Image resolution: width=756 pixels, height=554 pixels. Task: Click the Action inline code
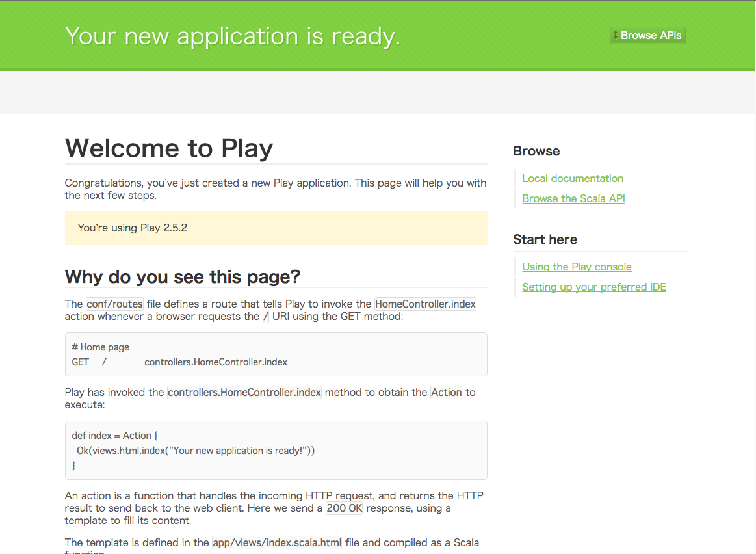[x=447, y=393]
